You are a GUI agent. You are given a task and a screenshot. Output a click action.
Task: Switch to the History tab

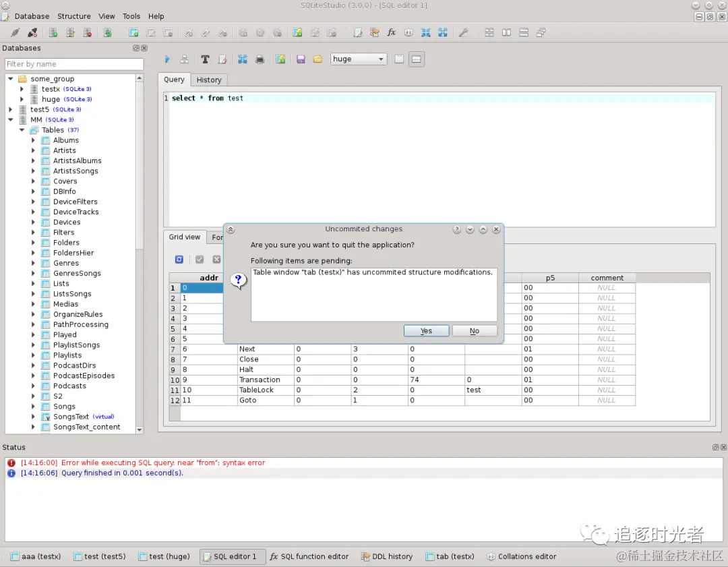point(209,80)
